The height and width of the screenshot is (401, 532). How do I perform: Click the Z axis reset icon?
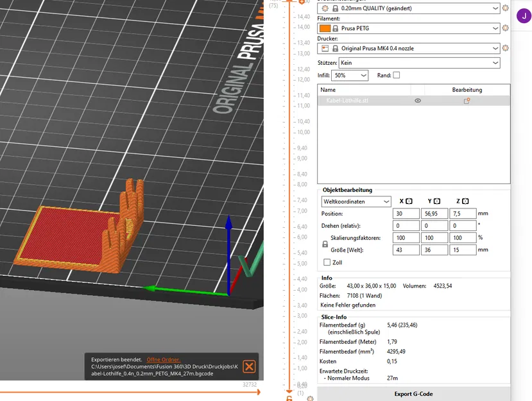(465, 201)
